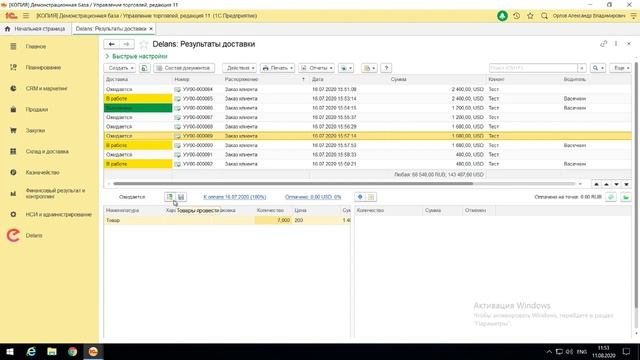Select row dated 16.07.2020 15:56:29
The height and width of the screenshot is (360, 640).
click(367, 127)
